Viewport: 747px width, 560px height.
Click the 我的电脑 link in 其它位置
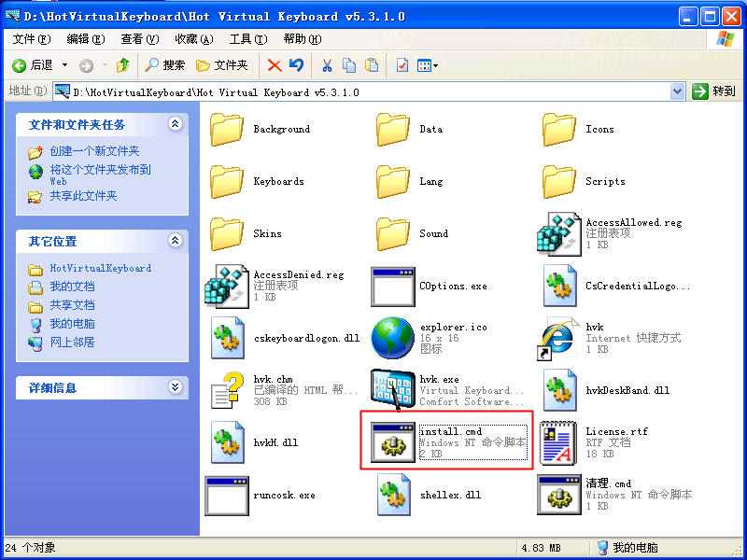pos(73,324)
